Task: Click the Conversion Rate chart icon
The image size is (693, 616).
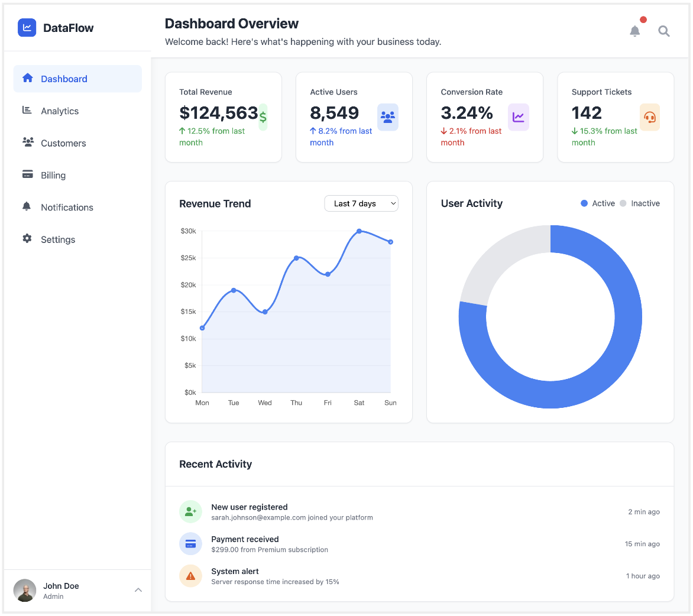Action: 519,117
